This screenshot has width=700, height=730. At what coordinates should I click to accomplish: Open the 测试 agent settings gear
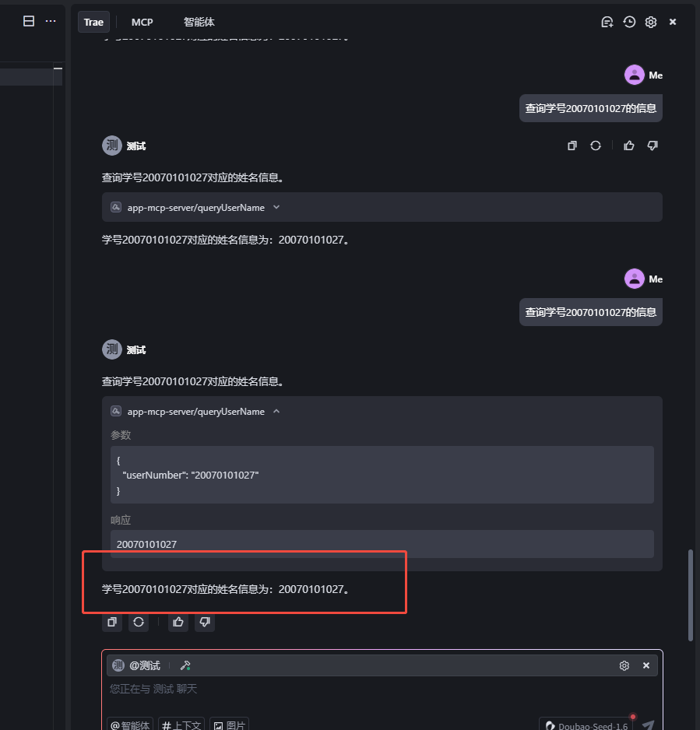click(x=624, y=665)
